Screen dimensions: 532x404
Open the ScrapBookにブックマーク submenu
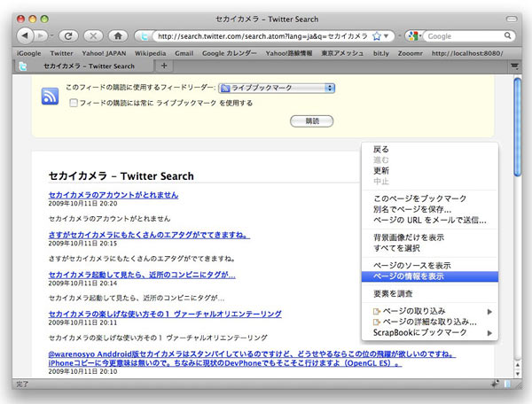tap(430, 332)
